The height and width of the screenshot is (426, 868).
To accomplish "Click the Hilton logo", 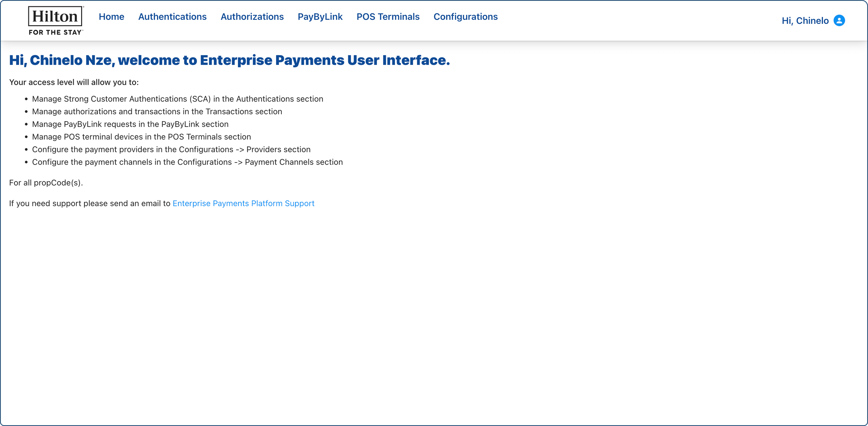I will pos(56,21).
